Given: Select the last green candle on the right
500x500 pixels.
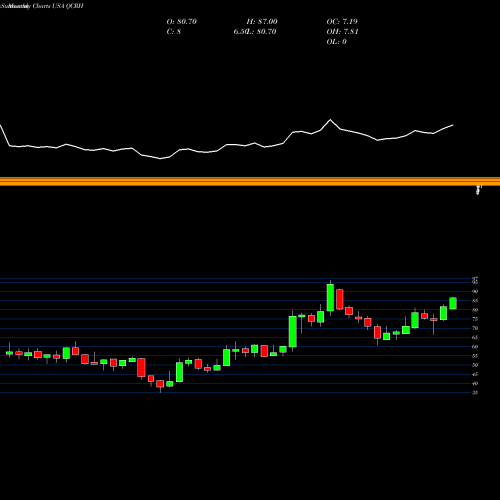Looking at the screenshot, I should tap(453, 303).
